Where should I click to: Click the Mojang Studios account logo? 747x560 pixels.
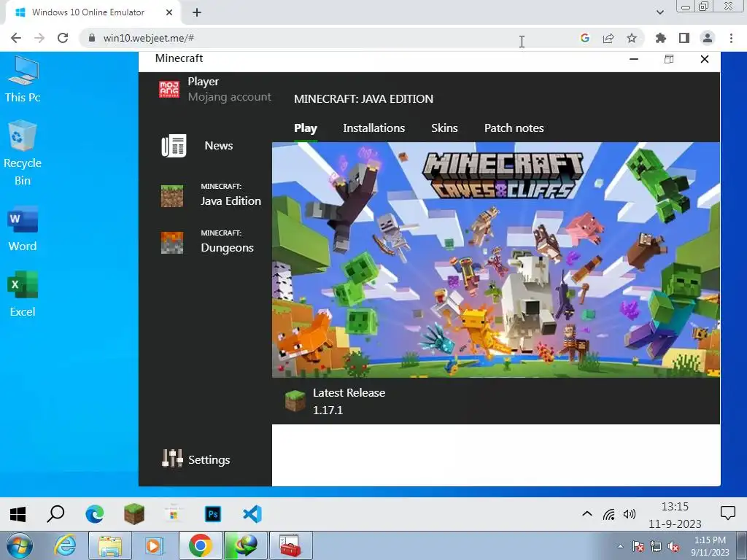tap(169, 89)
